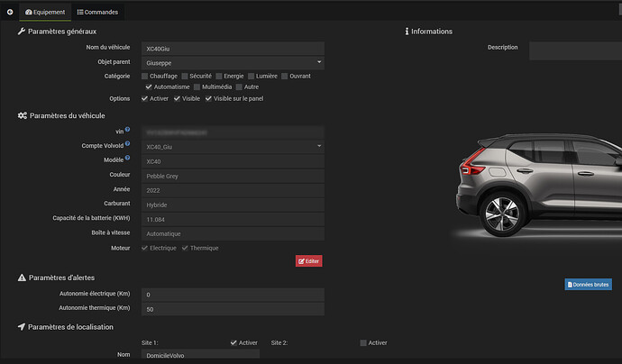The height and width of the screenshot is (364, 622).
Task: Click the red Editer button
Action: click(308, 261)
